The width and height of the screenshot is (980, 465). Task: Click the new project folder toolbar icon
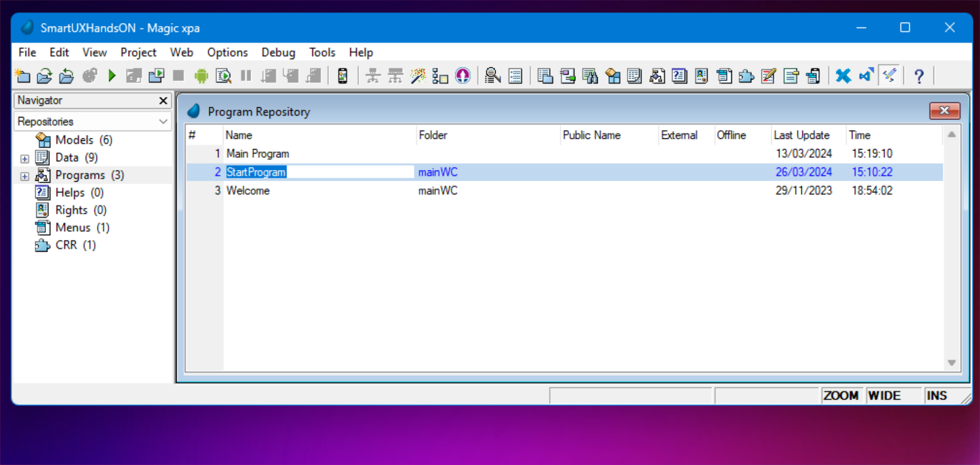click(x=22, y=76)
